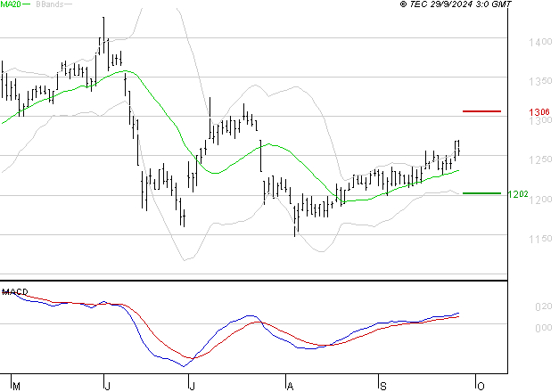Click the S month marker on time axis
The height and width of the screenshot is (392, 559).
tap(382, 387)
